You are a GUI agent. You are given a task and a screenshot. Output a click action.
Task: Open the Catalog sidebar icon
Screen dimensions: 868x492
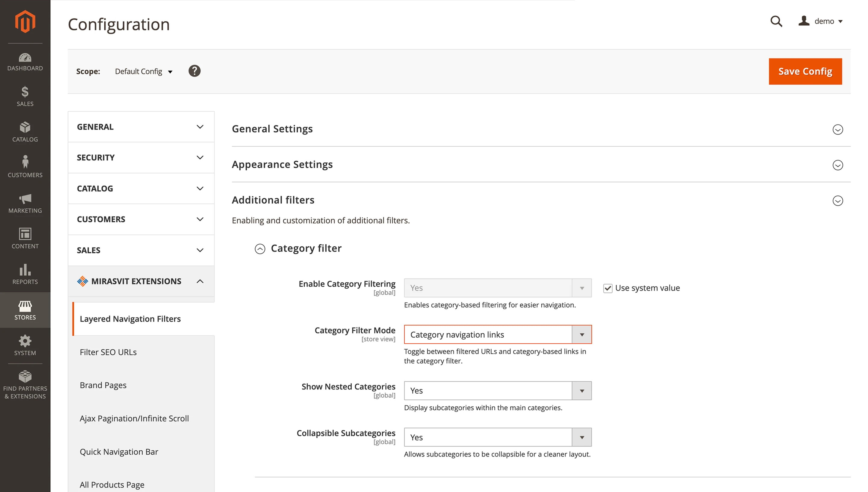pos(25,132)
